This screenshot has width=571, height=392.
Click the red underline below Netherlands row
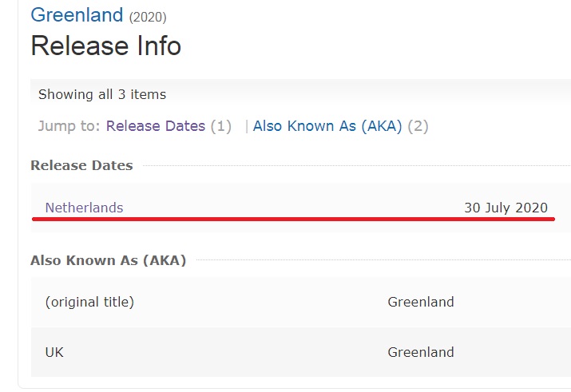pos(294,218)
